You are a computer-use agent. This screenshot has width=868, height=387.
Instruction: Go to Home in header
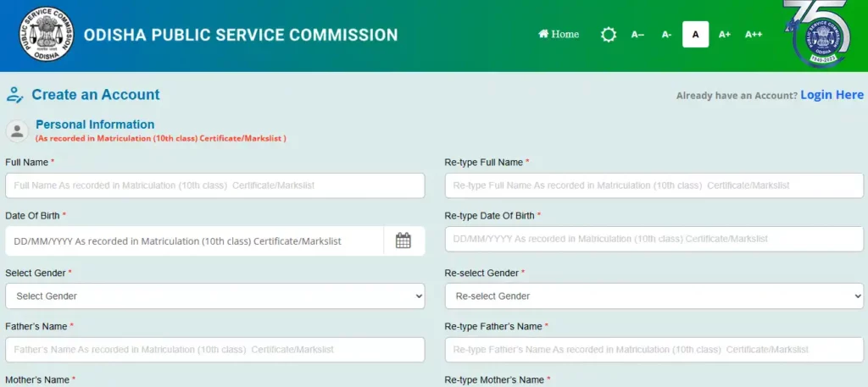click(x=559, y=34)
